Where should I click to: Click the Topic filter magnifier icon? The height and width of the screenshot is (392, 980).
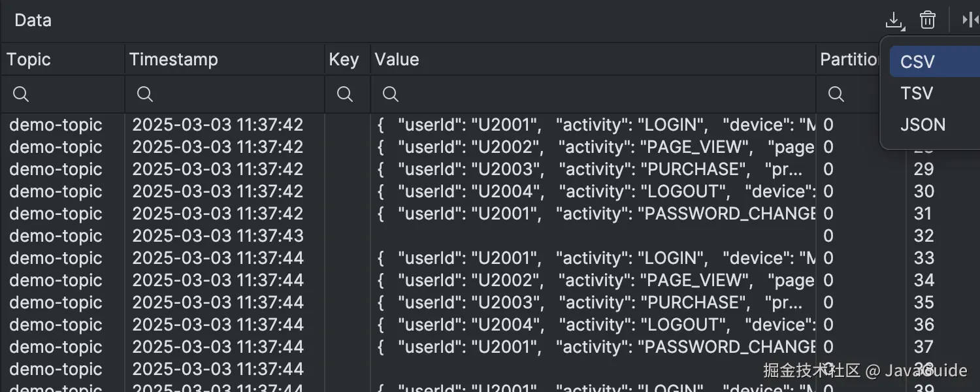pos(20,94)
